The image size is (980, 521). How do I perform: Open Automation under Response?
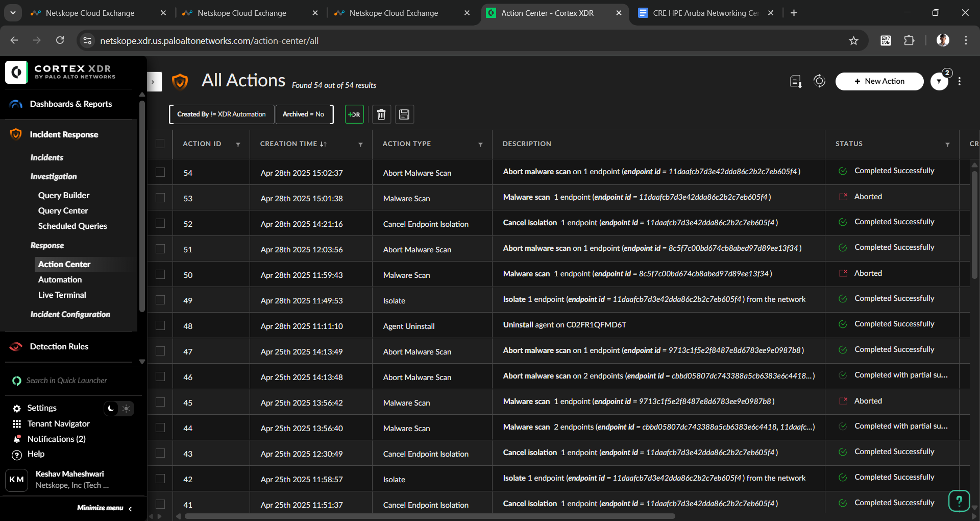60,280
